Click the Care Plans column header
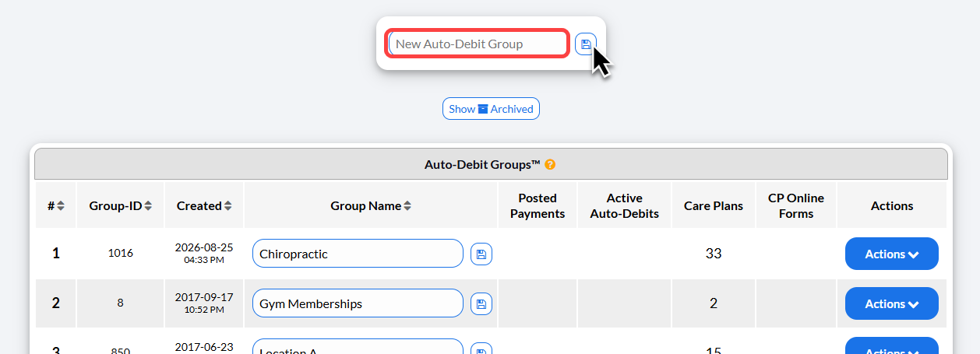 714,206
